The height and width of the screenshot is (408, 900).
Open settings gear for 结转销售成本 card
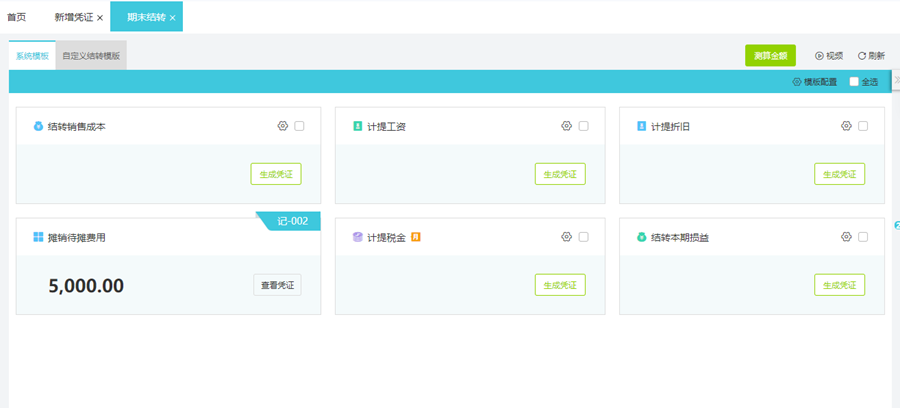point(283,126)
